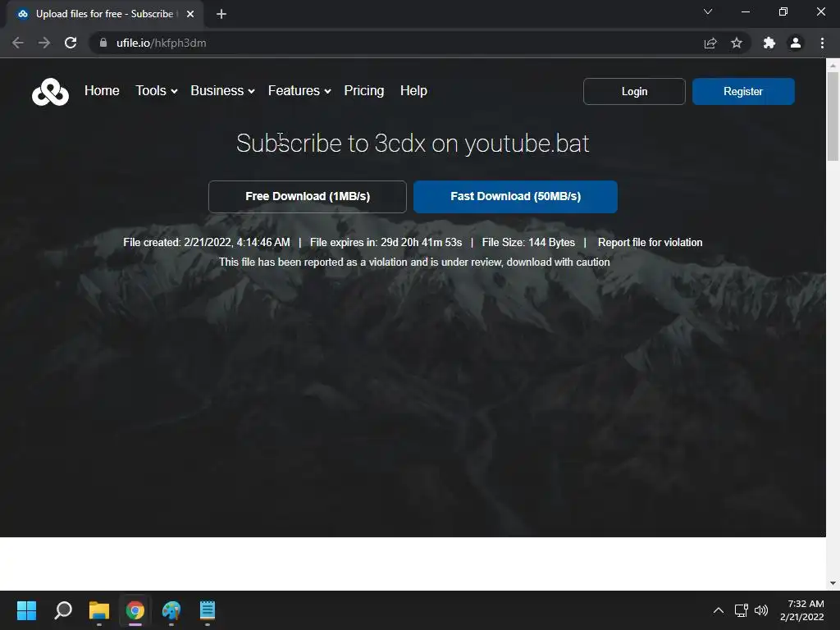Open a new tab with plus button
This screenshot has width=840, height=630.
221,14
